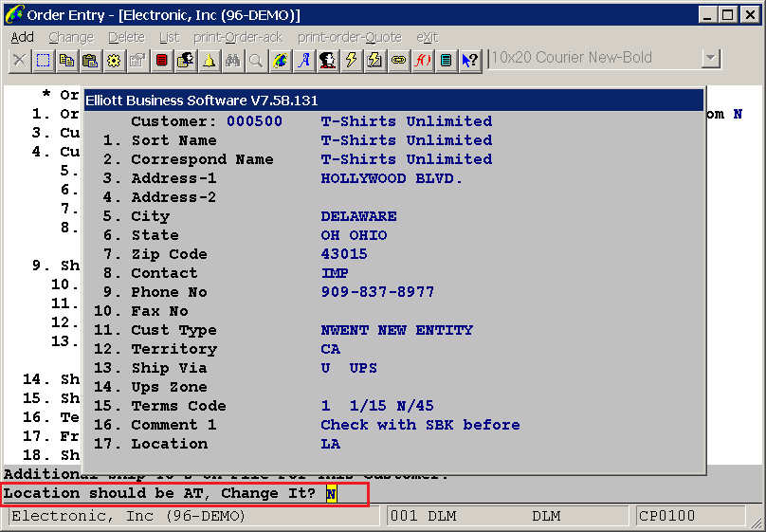Click the Correspond Name value T-Shirts Unlimited
Viewport: 766px width, 532px height.
[x=407, y=159]
